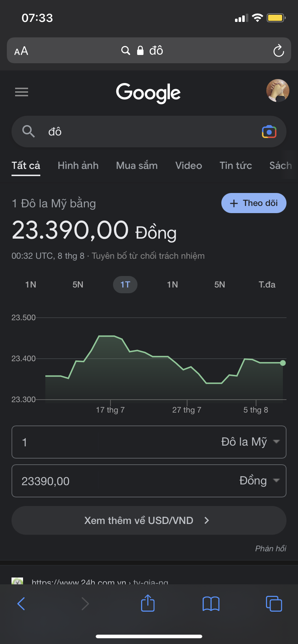The image size is (298, 644).
Task: Select the second 1N chart range
Action: (x=172, y=285)
